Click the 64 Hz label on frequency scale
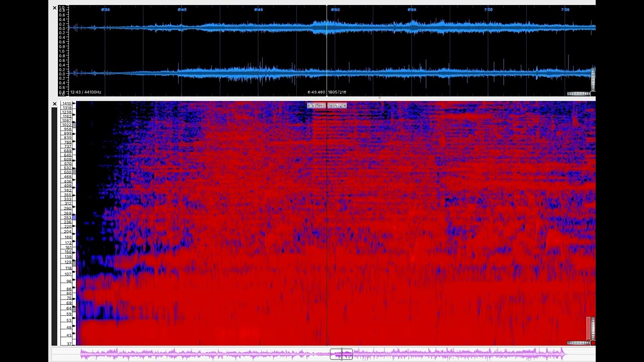 [x=69, y=309]
